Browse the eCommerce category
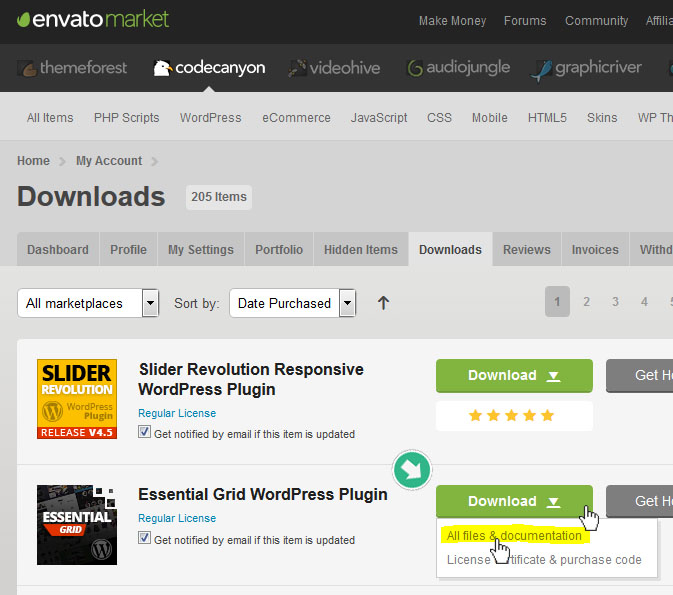The height and width of the screenshot is (595, 673). point(296,118)
